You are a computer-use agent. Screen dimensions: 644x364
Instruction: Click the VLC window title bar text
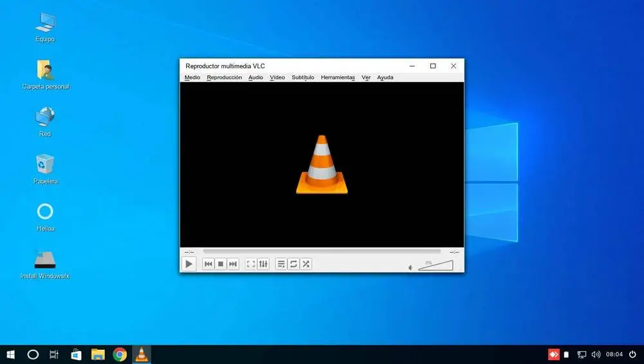[225, 66]
